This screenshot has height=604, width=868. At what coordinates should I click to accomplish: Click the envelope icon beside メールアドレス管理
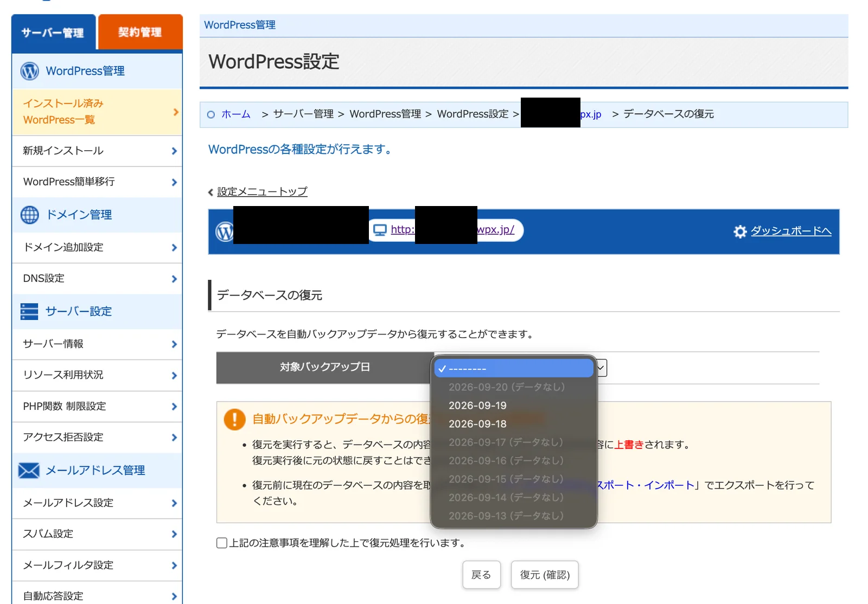pos(29,471)
